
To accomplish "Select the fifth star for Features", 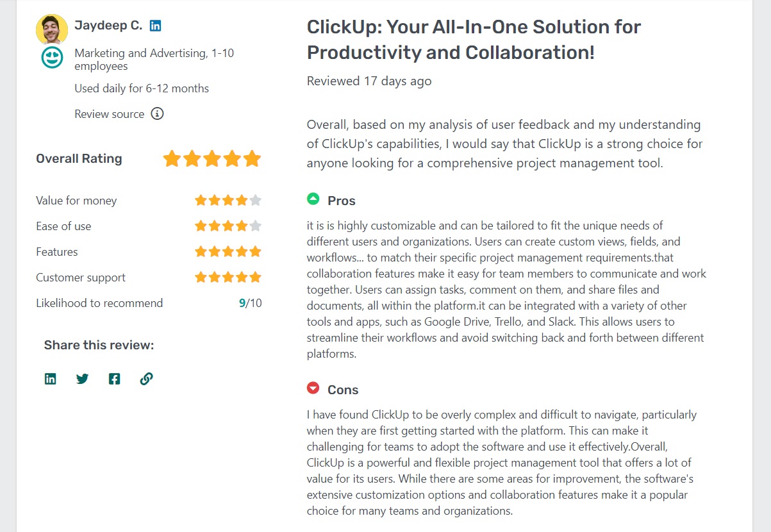I will pyautogui.click(x=256, y=251).
